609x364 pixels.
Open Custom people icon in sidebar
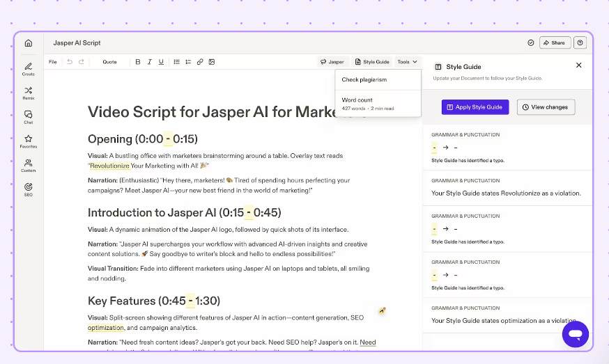(29, 166)
